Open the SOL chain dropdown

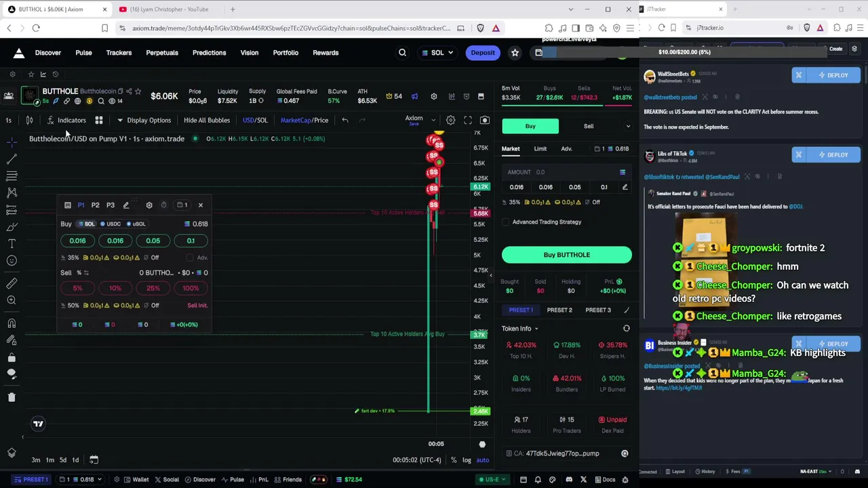click(437, 53)
